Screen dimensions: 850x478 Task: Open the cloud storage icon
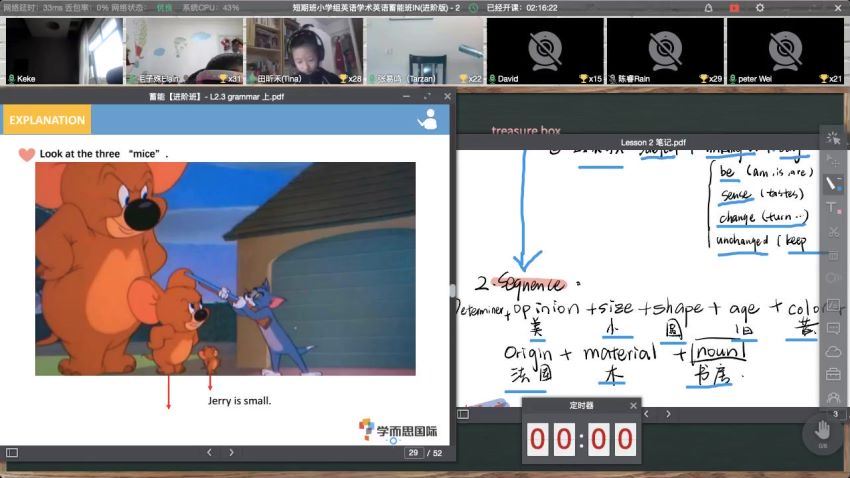coord(833,352)
